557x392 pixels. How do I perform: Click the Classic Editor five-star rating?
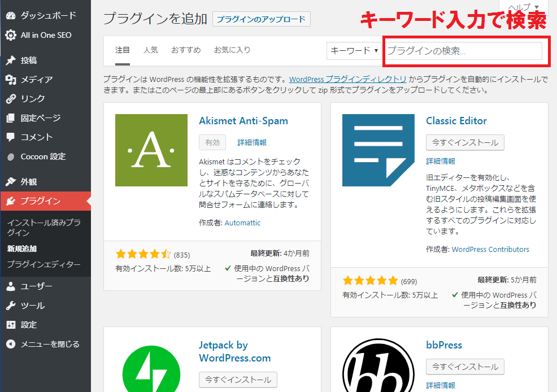click(370, 281)
